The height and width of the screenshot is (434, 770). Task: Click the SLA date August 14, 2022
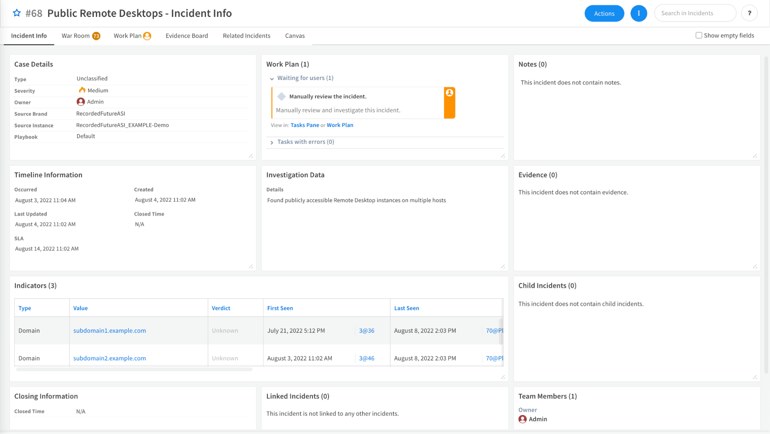pos(47,248)
